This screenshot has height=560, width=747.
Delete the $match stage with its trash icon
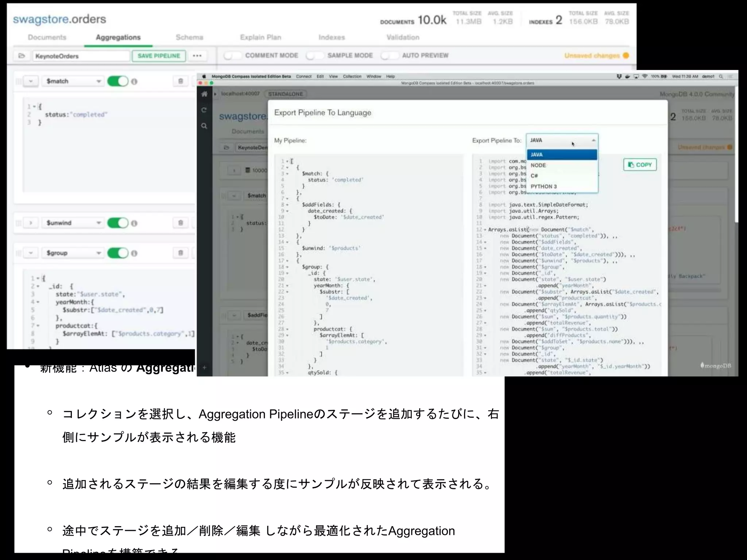point(181,81)
